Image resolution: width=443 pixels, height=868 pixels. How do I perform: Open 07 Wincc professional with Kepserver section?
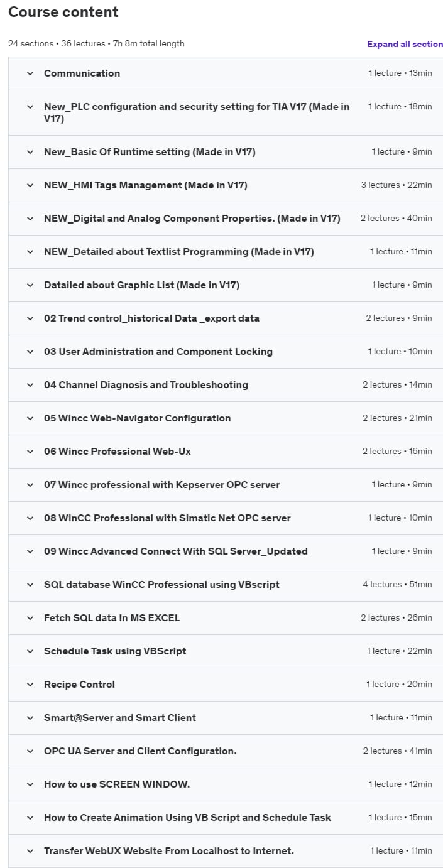coord(161,485)
